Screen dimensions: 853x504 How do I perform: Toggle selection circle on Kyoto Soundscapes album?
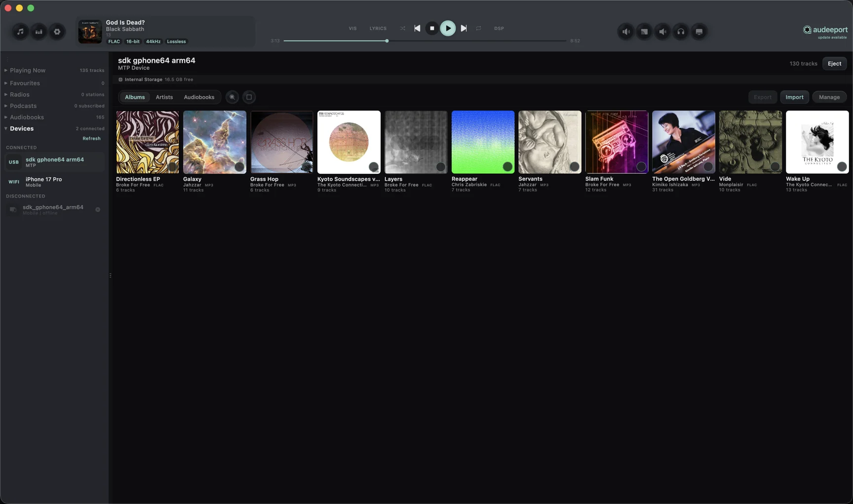click(x=374, y=167)
